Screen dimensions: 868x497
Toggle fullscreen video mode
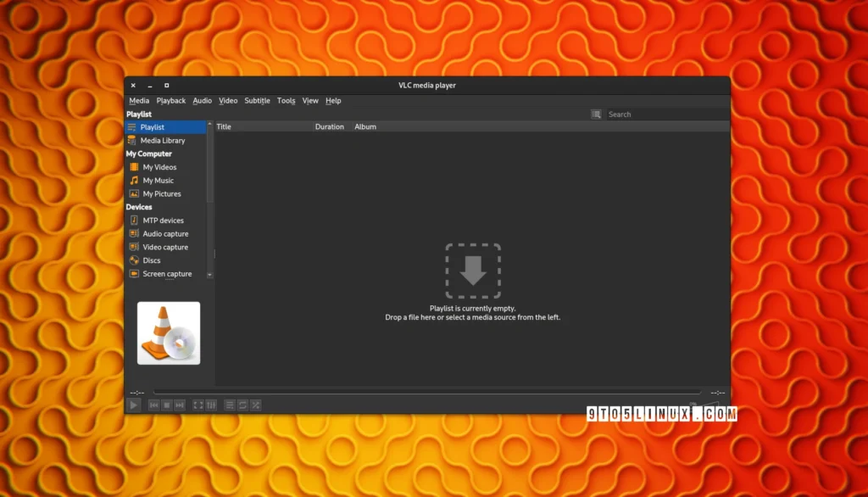tap(198, 405)
